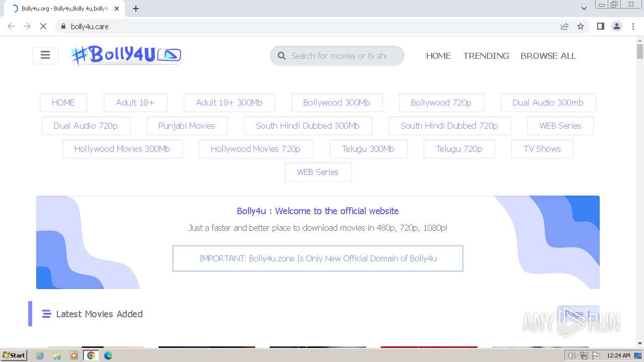Open TRENDING in top navigation
This screenshot has width=644, height=362.
(x=486, y=56)
